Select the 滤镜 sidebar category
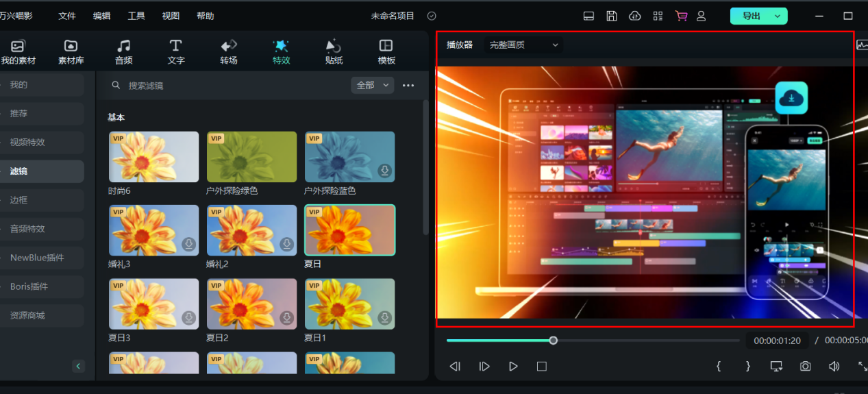 click(42, 171)
